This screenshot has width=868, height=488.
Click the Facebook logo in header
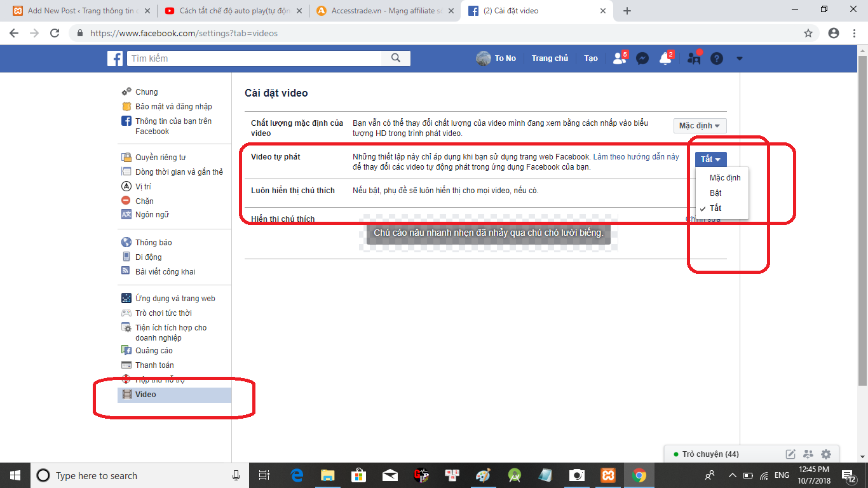(114, 58)
